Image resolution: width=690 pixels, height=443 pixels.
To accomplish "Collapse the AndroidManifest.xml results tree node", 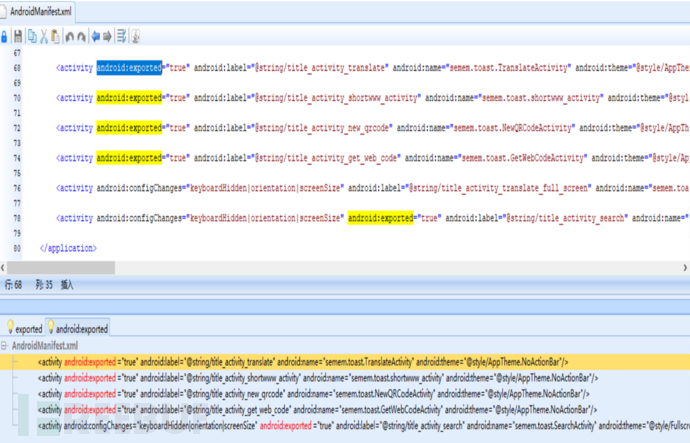I will pyautogui.click(x=4, y=345).
